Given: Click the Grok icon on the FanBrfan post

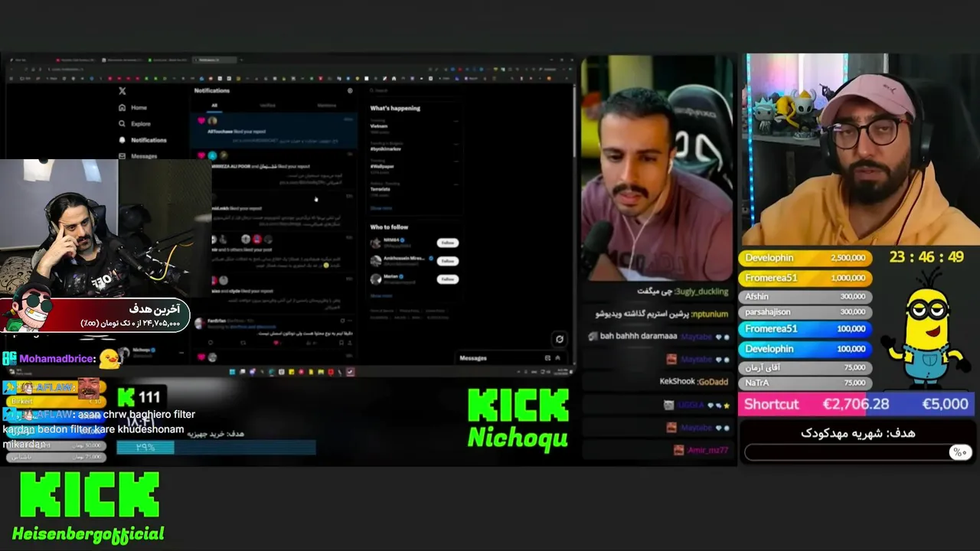Looking at the screenshot, I should point(342,321).
